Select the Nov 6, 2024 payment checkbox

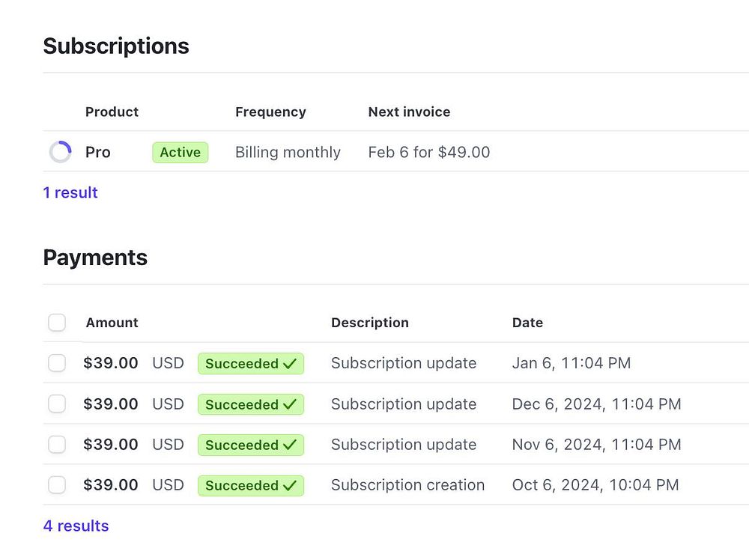(57, 445)
